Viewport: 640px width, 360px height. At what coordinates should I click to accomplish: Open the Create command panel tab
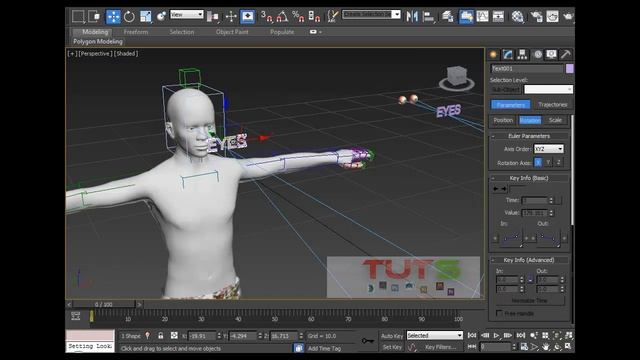493,54
